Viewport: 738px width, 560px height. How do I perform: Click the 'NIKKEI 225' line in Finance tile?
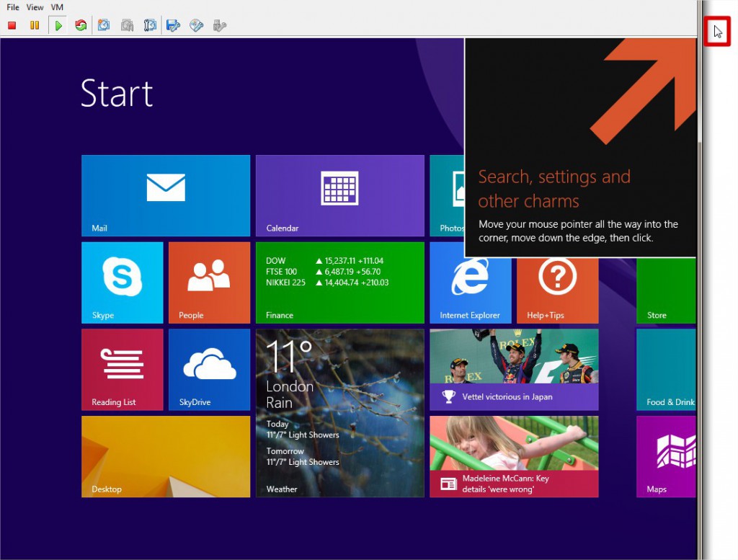pyautogui.click(x=327, y=283)
